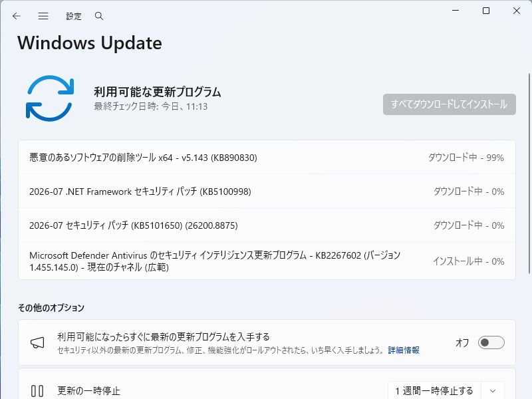
Task: Click the Windows Update page title
Action: [90, 43]
